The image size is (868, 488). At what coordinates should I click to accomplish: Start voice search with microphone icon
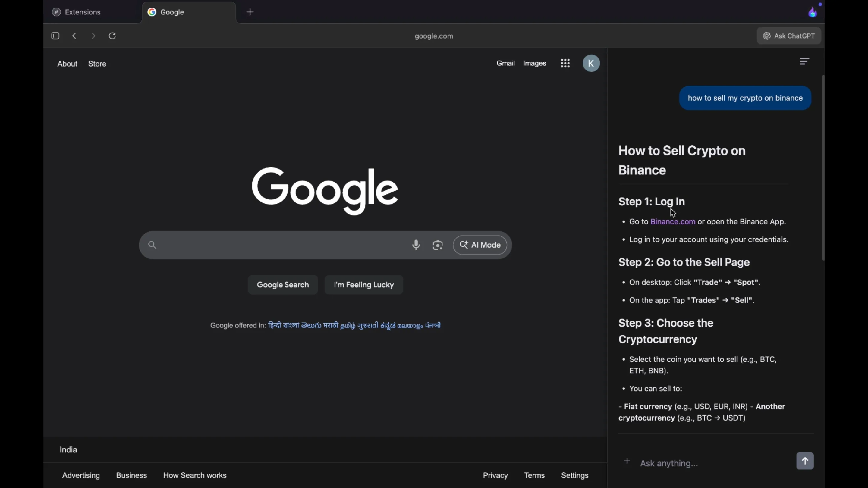pos(416,245)
